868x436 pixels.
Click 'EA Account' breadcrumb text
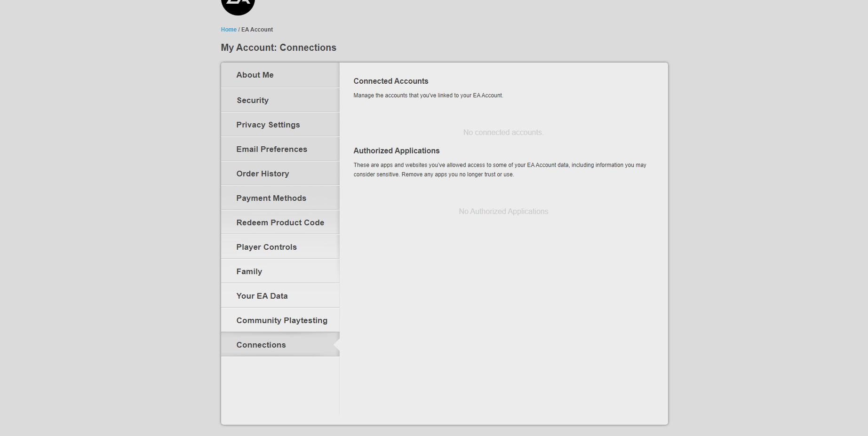(x=257, y=30)
